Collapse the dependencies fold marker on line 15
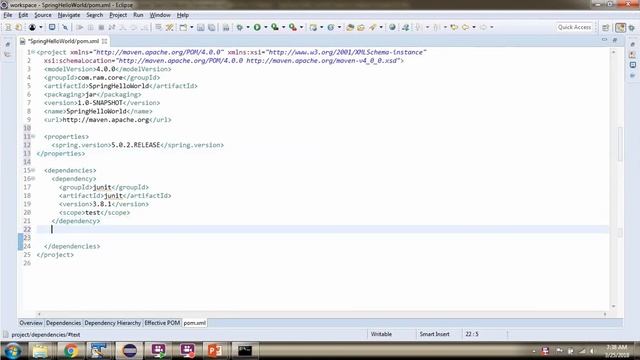Screen dimensions: 640x360 coord(33,170)
